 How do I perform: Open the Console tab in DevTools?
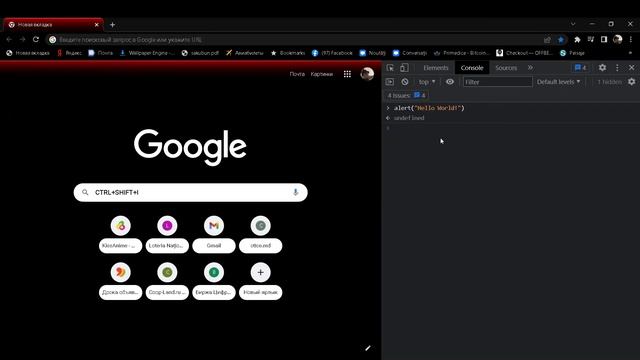[472, 68]
